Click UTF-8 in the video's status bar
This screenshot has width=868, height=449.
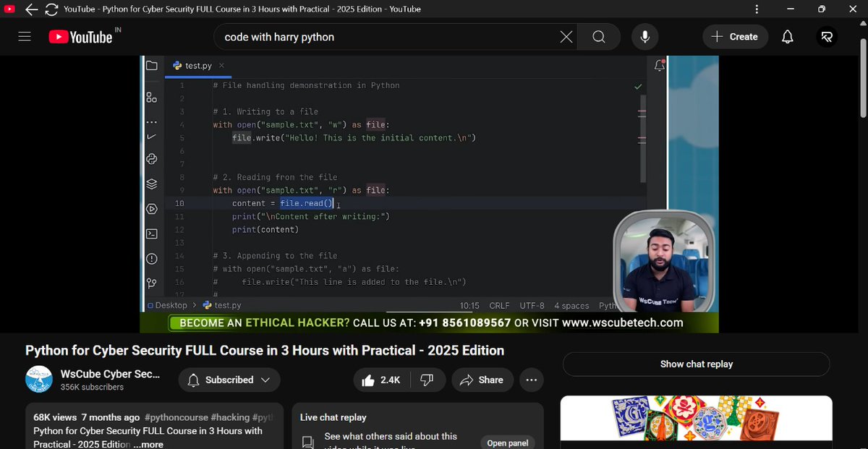[x=532, y=305]
